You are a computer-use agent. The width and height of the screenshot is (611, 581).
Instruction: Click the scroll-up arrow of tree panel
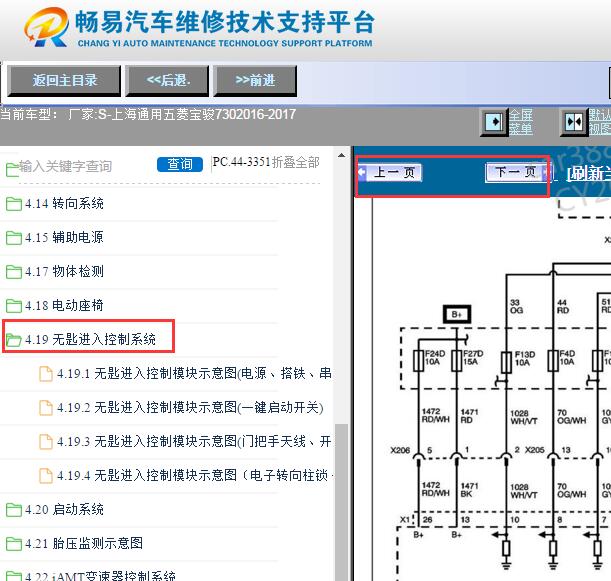tap(341, 155)
